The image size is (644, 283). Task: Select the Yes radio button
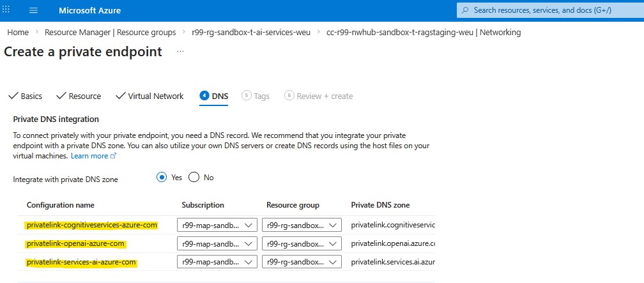pyautogui.click(x=162, y=178)
